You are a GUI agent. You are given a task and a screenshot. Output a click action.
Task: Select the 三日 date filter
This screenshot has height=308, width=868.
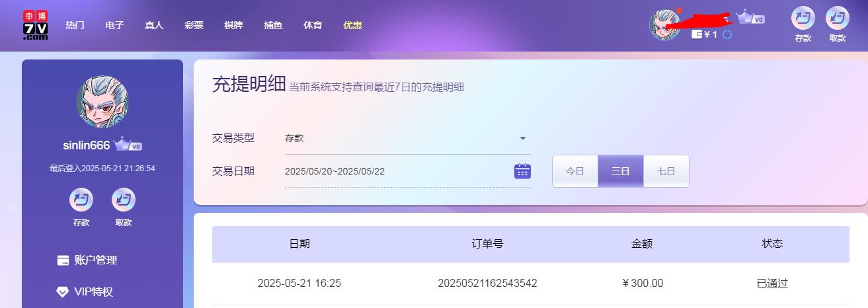pos(621,171)
